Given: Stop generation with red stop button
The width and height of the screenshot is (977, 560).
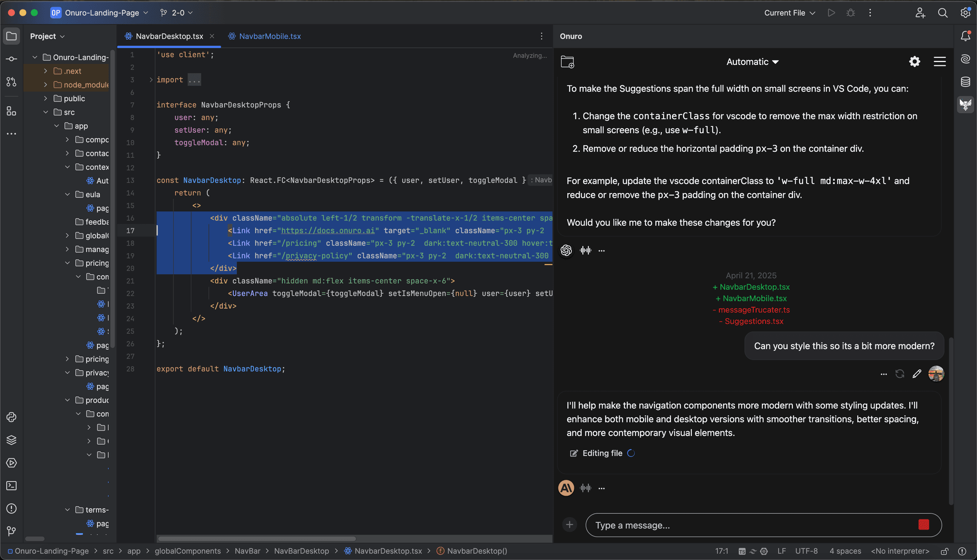Looking at the screenshot, I should pos(923,525).
